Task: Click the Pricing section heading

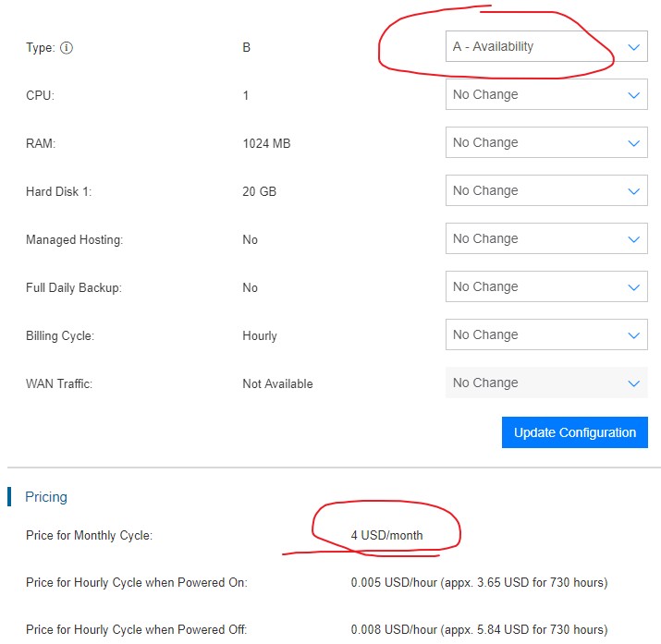Action: (x=46, y=497)
